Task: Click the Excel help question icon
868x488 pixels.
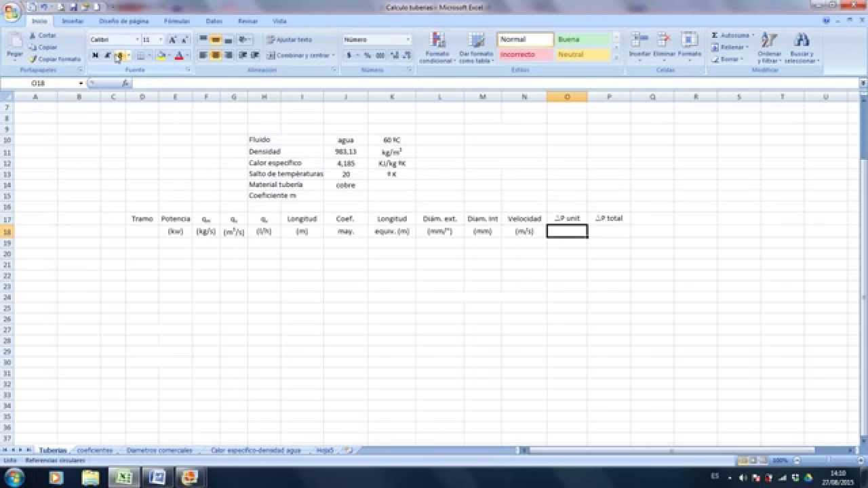Action: [826, 21]
